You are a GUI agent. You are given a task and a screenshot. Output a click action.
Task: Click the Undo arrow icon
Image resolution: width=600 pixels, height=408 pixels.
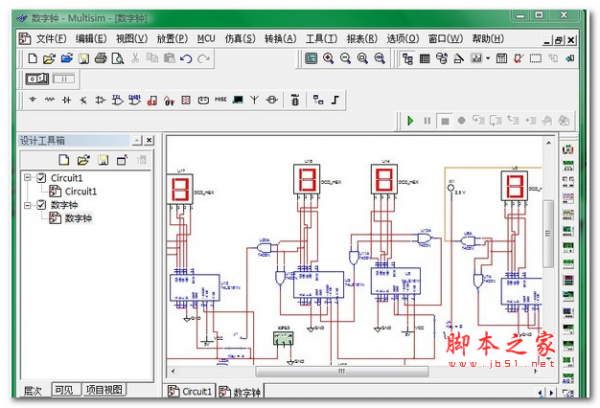point(186,59)
